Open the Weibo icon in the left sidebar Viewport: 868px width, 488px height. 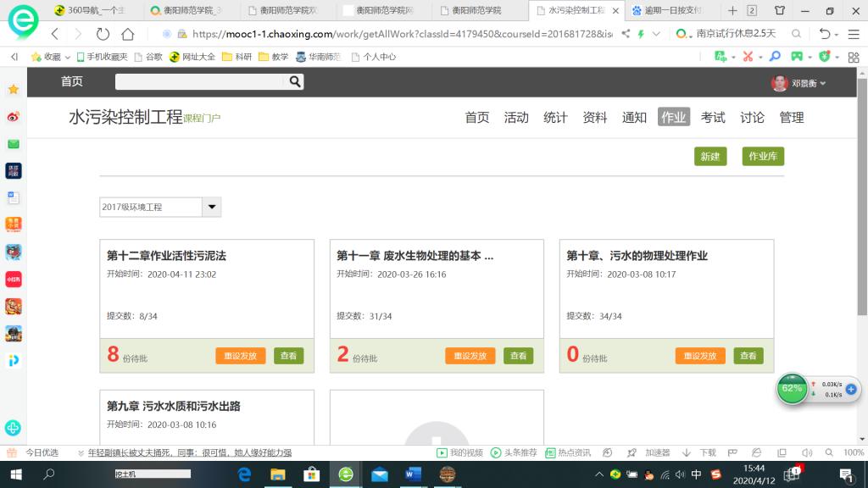coord(14,116)
